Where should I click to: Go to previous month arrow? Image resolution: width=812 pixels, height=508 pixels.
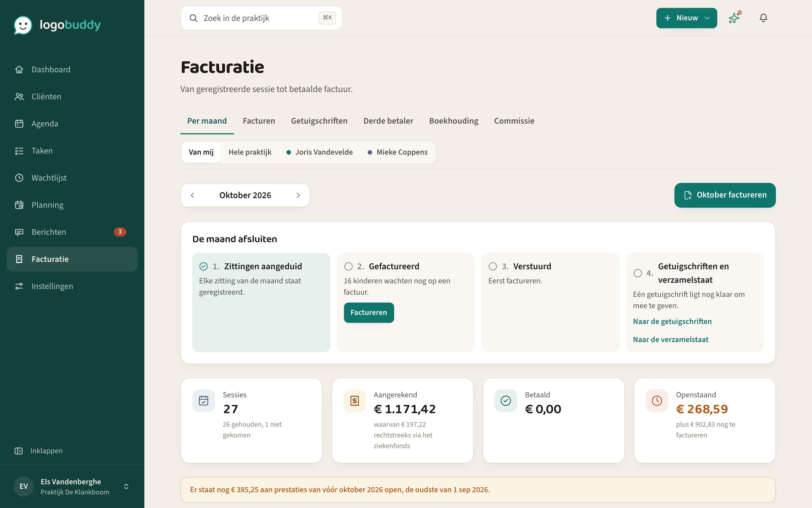coord(192,195)
